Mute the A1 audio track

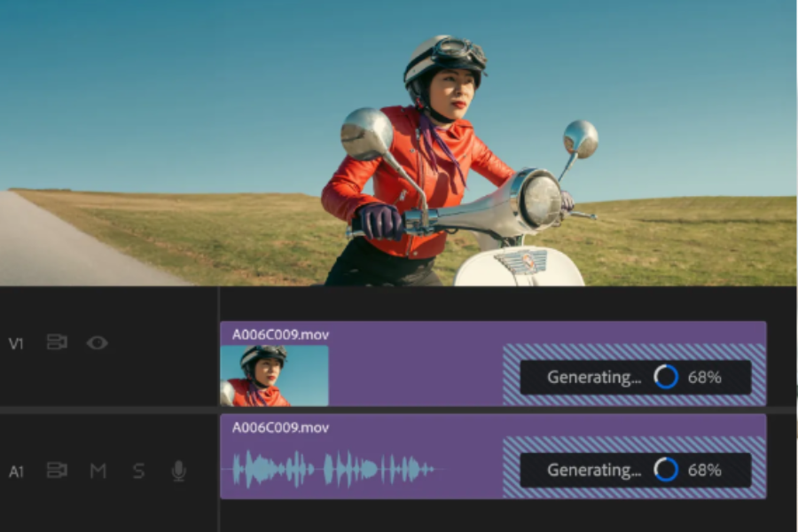[x=98, y=471]
